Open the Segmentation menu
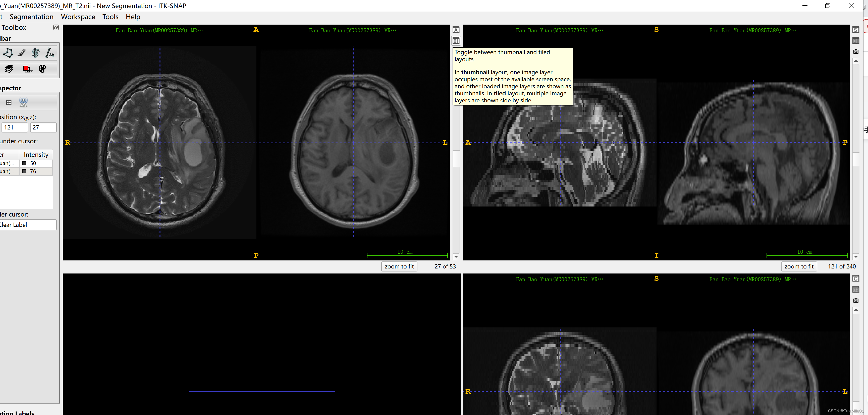The width and height of the screenshot is (868, 415). coord(31,17)
